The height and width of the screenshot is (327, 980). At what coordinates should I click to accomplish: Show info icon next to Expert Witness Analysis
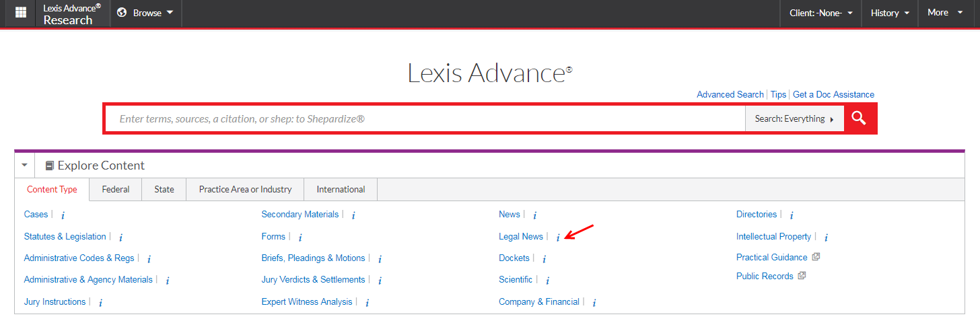tap(367, 303)
